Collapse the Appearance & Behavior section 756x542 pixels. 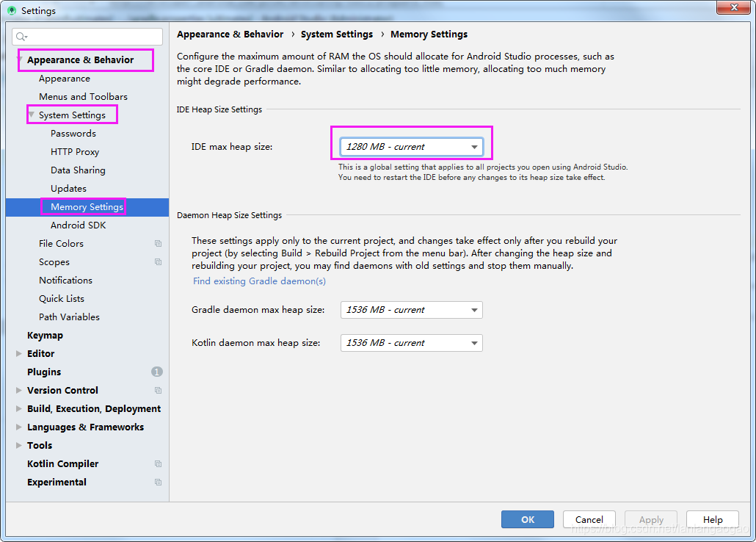tap(20, 59)
